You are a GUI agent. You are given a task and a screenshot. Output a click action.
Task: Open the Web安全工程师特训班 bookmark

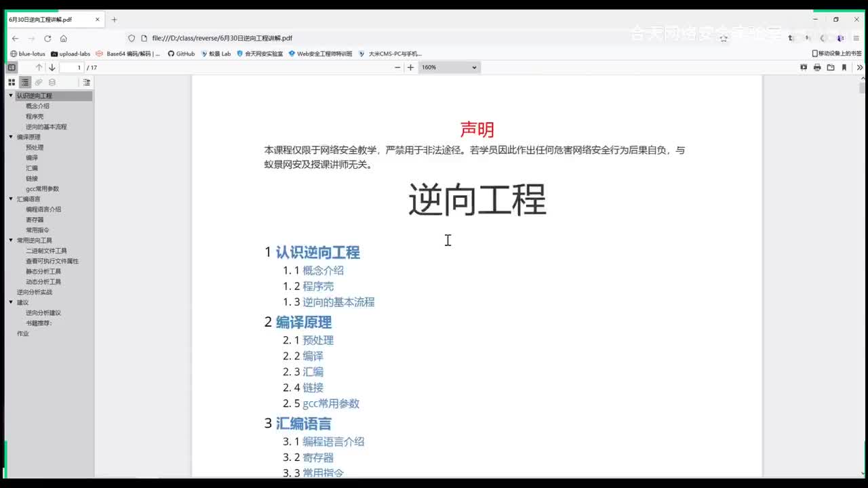coord(320,54)
